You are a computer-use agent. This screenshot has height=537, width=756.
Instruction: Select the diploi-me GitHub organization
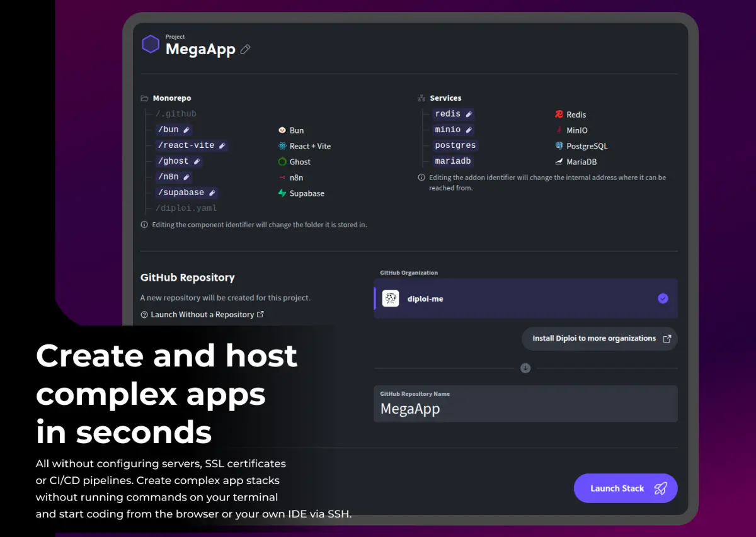[x=525, y=298]
